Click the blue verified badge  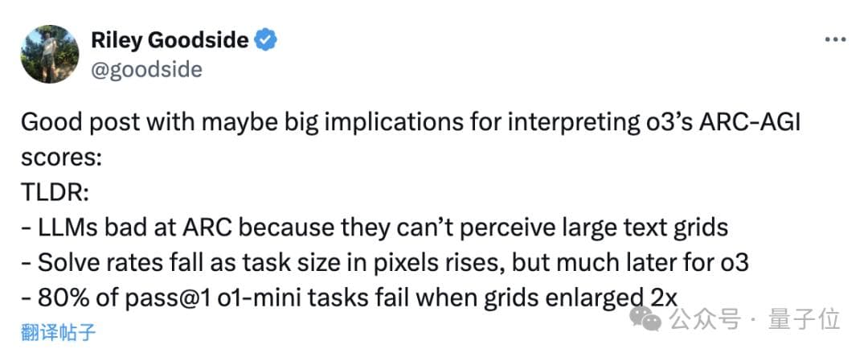tap(265, 39)
